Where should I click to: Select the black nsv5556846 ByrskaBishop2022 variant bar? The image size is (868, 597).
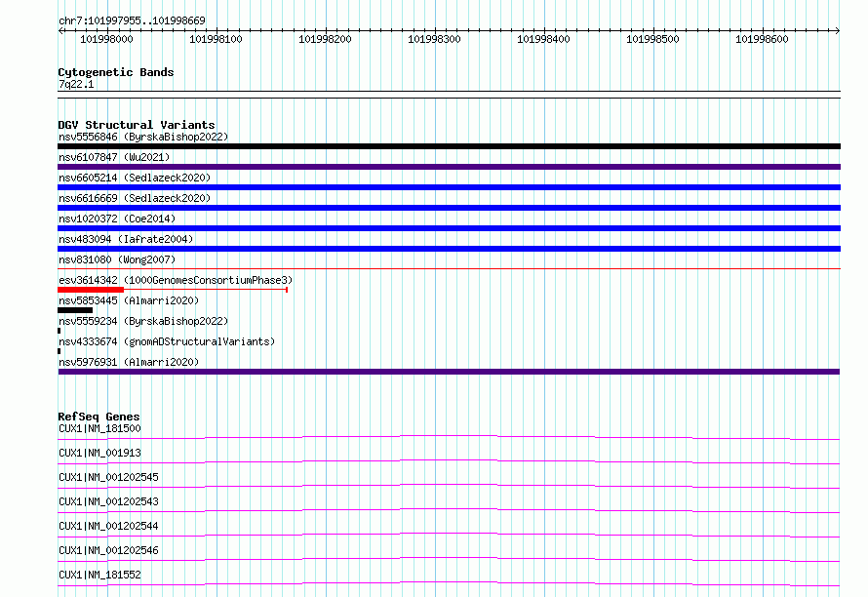[449, 146]
